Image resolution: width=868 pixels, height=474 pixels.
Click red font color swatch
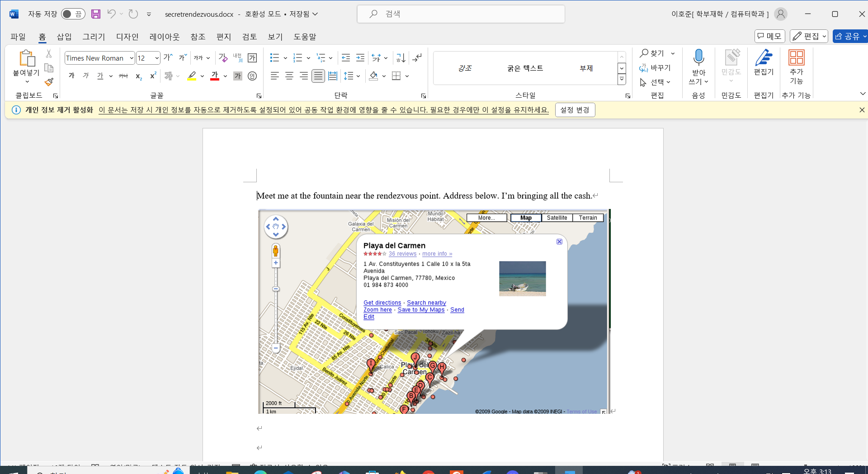click(x=215, y=76)
